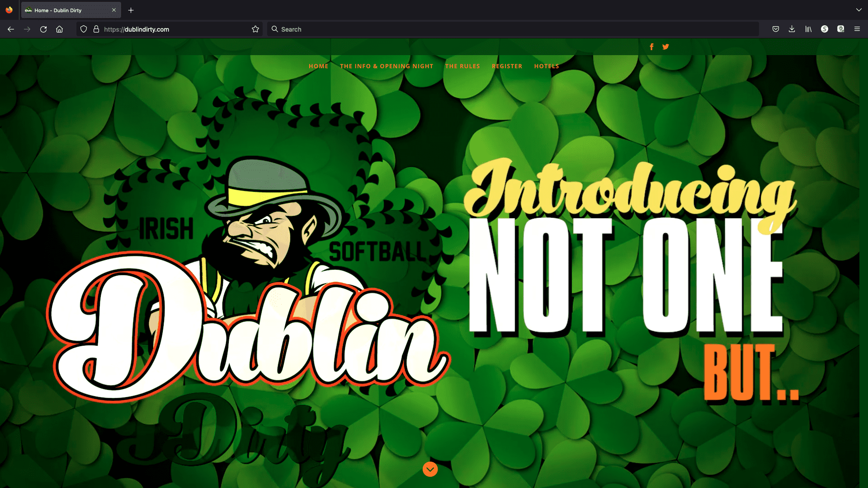Visit Dublin Dirty Facebook page
The height and width of the screenshot is (488, 868).
click(651, 47)
